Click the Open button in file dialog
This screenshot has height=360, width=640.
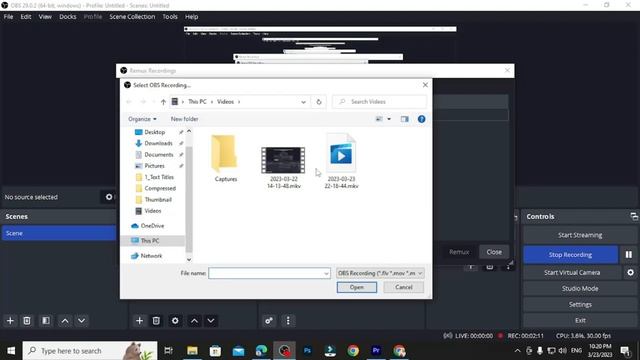pyautogui.click(x=357, y=287)
